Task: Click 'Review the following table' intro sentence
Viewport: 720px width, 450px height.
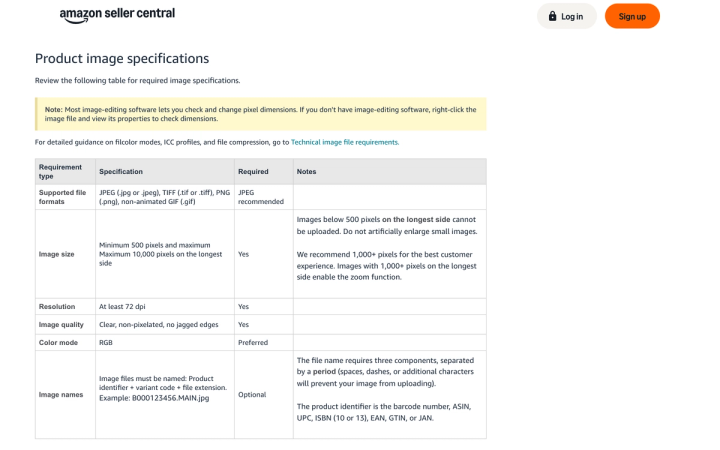Action: 137,80
